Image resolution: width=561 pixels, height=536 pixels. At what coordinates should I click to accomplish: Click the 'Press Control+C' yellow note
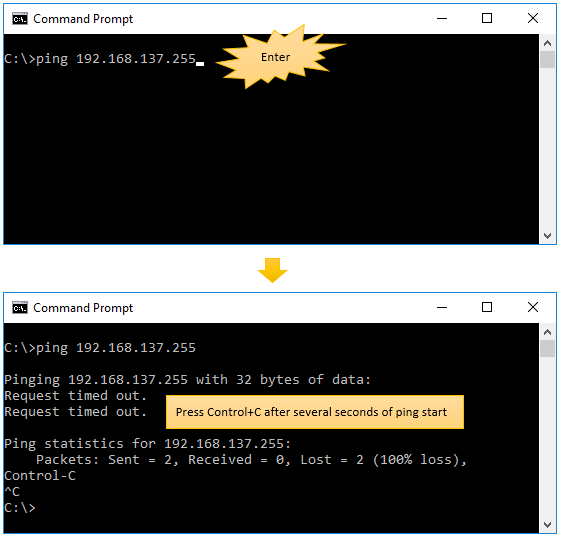pyautogui.click(x=315, y=412)
